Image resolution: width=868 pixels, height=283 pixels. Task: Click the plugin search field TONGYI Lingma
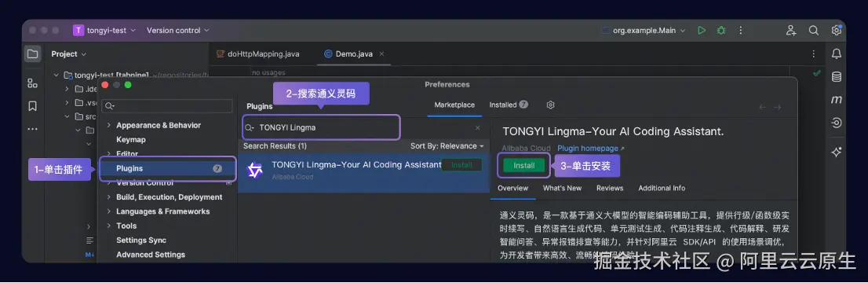pos(321,127)
